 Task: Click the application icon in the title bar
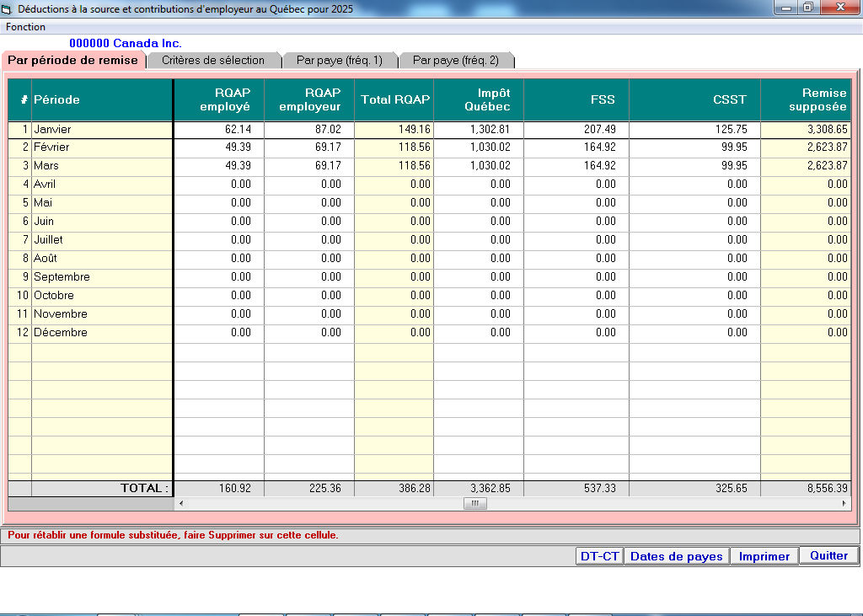(8, 8)
